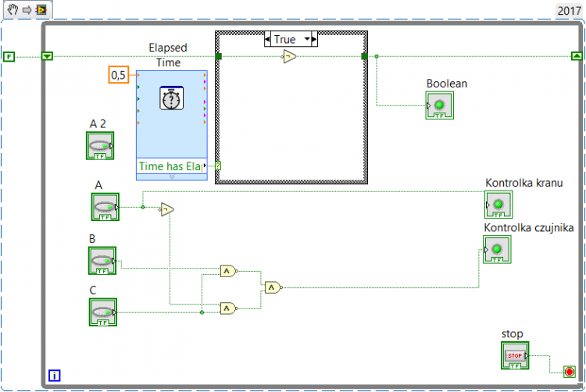Click the 0,5 numeric constant
This screenshot has width=586, height=392.
pos(119,75)
